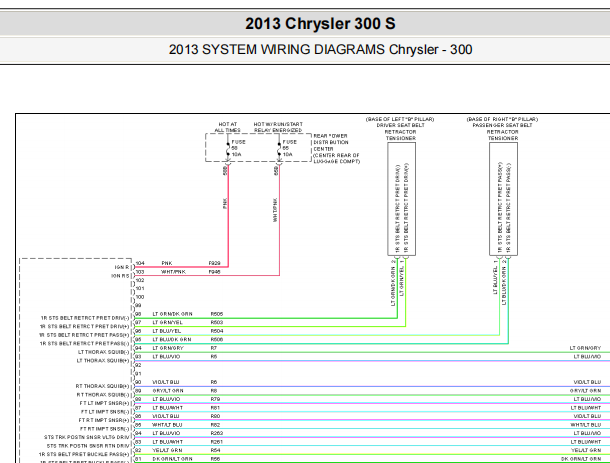Select "GRY/LT GRN" wire label at pin 89

[x=168, y=391]
